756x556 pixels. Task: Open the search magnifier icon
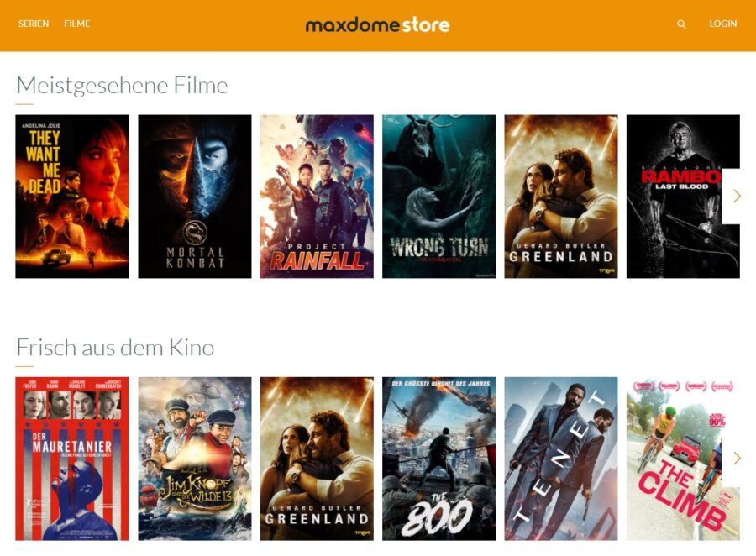click(681, 24)
